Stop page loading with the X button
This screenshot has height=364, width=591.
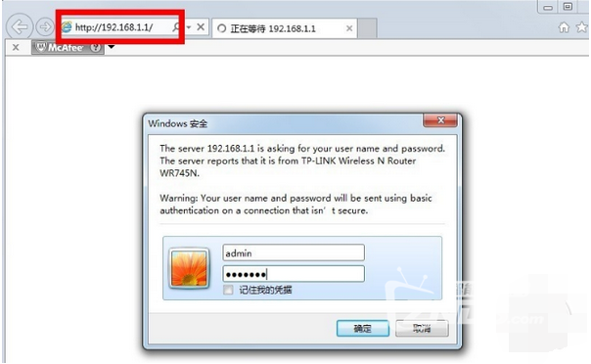point(201,27)
